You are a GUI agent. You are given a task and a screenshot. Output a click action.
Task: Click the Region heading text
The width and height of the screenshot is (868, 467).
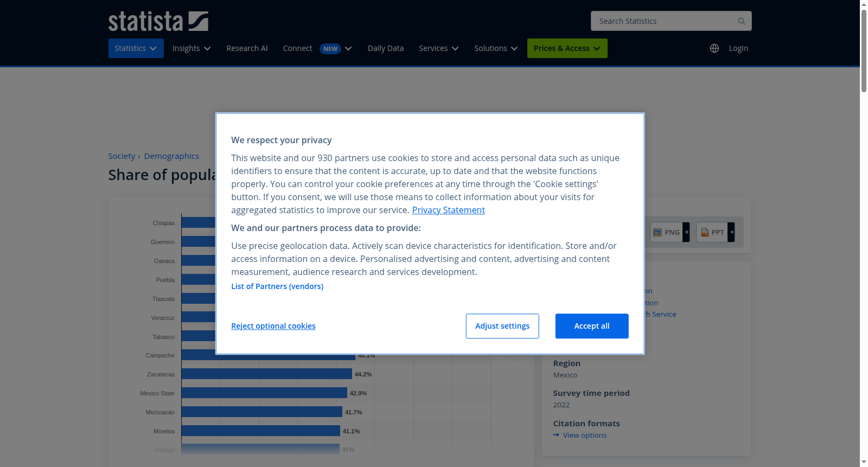567,363
